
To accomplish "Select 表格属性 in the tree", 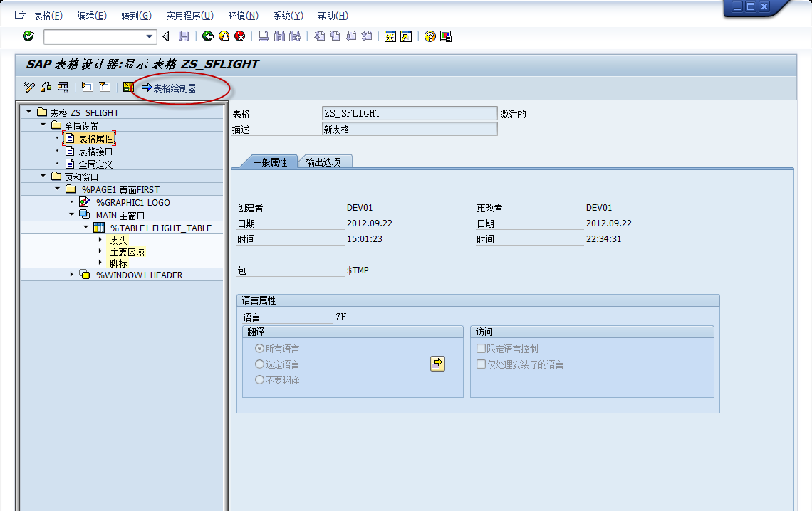I will 96,139.
